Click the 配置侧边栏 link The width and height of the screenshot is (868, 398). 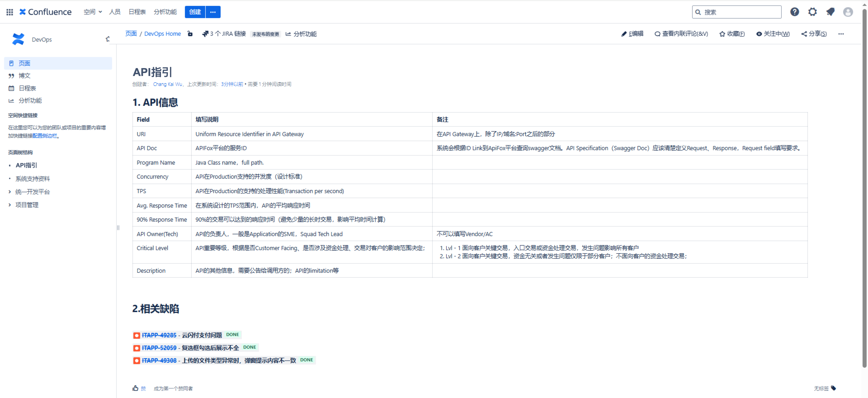coord(45,136)
